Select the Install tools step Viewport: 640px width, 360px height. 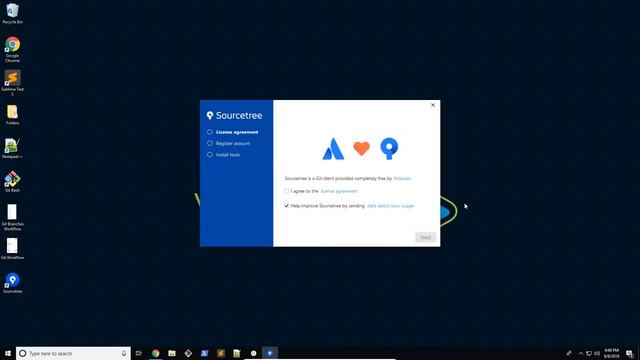(224, 155)
